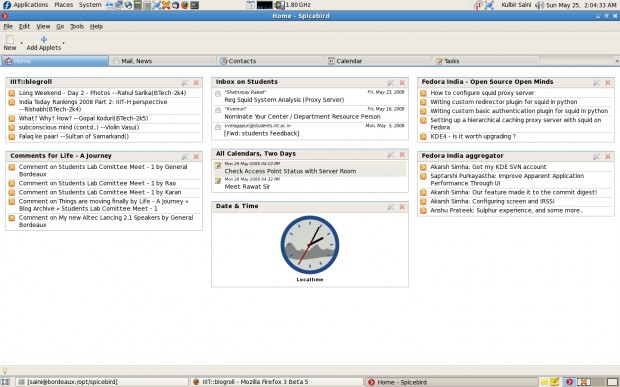This screenshot has width=620, height=387.
Task: Configure the Fedora India Open Source applet
Action: coord(596,83)
